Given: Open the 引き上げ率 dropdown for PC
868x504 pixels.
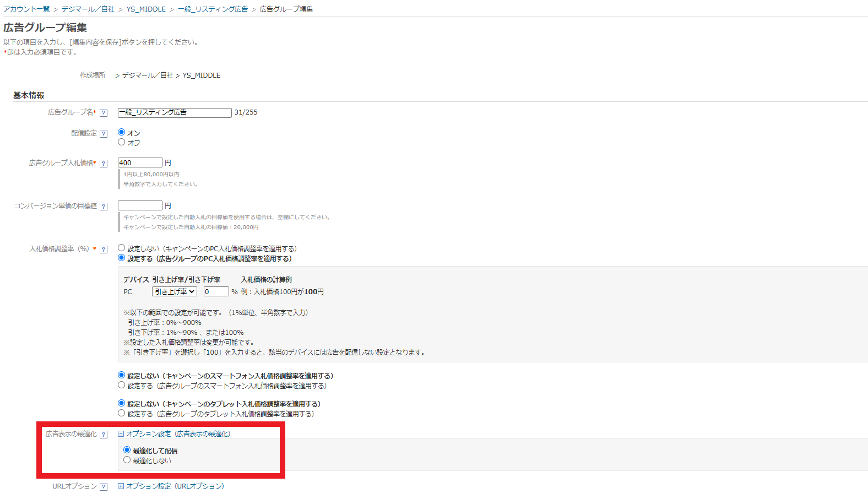Looking at the screenshot, I should click(175, 291).
